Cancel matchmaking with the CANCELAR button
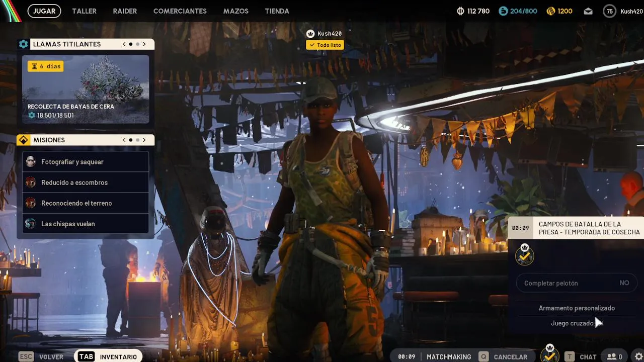Viewport: 644px width, 362px height. pyautogui.click(x=503, y=356)
